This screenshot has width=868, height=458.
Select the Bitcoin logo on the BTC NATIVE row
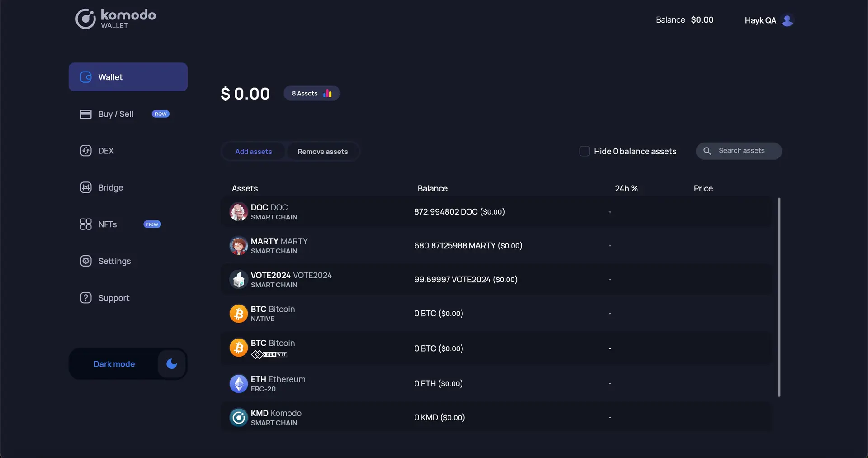coord(239,313)
